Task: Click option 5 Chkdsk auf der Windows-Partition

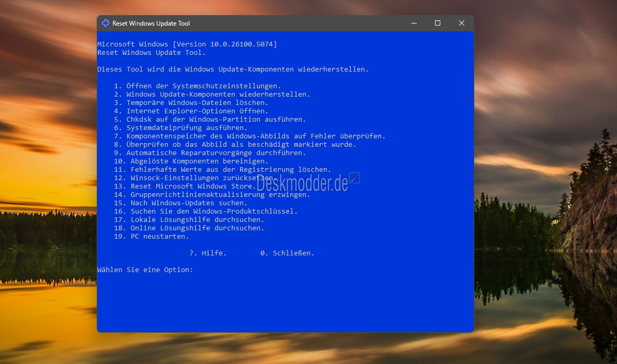Action: tap(210, 119)
